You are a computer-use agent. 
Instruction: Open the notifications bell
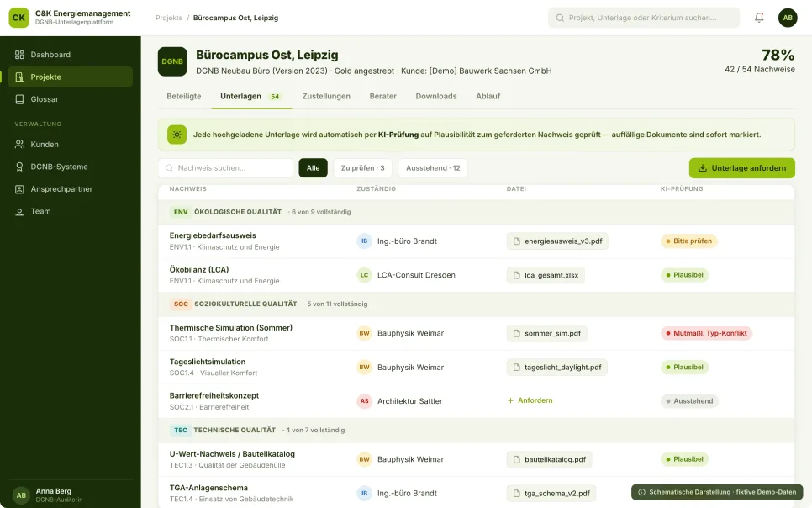[759, 18]
